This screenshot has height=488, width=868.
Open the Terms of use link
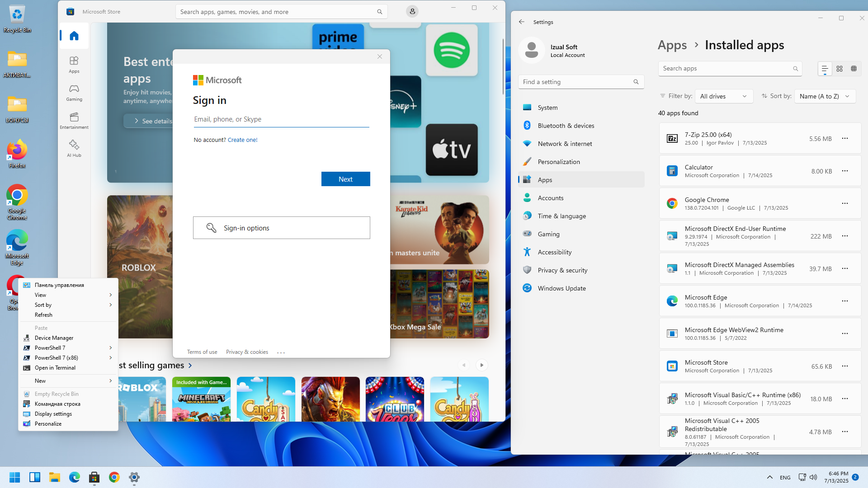click(202, 352)
